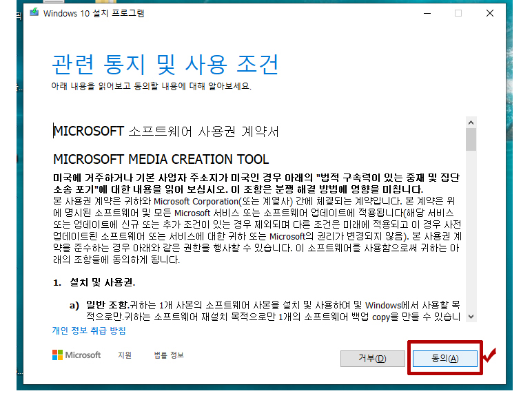Click the license text scroll up arrow

coord(471,123)
